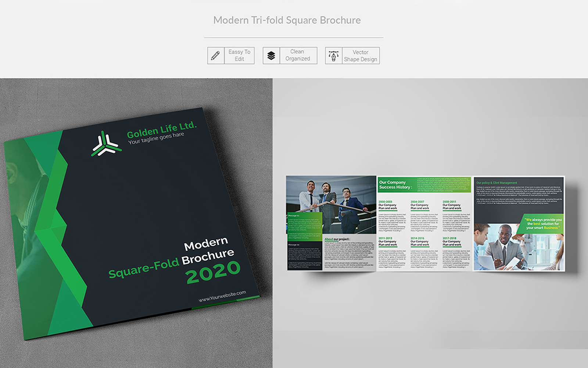Click the stacked layers icon
Image resolution: width=588 pixels, height=368 pixels.
271,56
